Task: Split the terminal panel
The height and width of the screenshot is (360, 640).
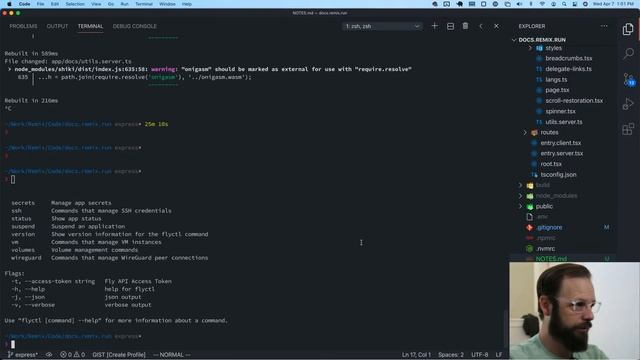Action: [x=450, y=26]
